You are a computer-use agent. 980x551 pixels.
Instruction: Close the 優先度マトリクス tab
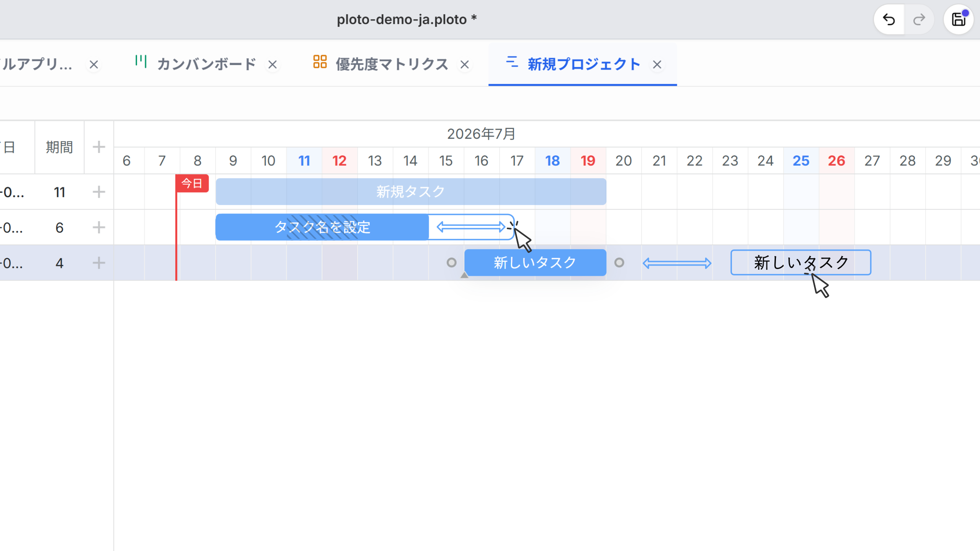tap(465, 65)
